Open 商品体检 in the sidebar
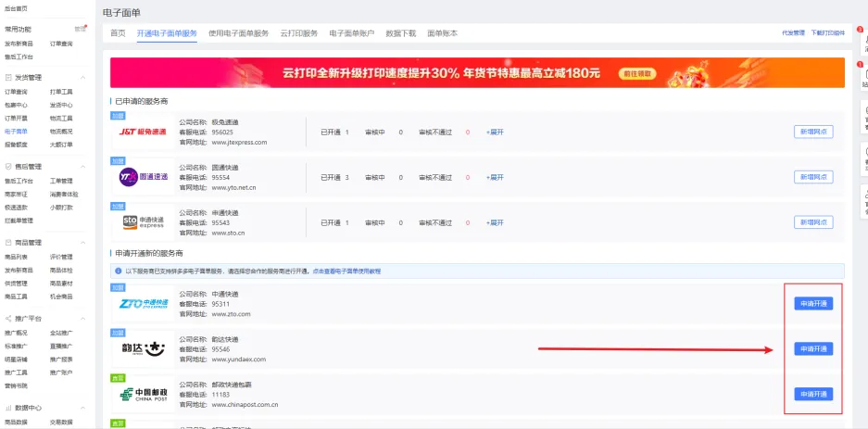This screenshot has height=429, width=868. pos(61,271)
